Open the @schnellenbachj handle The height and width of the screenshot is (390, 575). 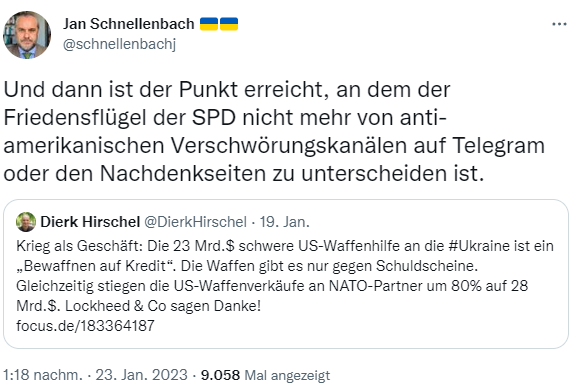(119, 44)
